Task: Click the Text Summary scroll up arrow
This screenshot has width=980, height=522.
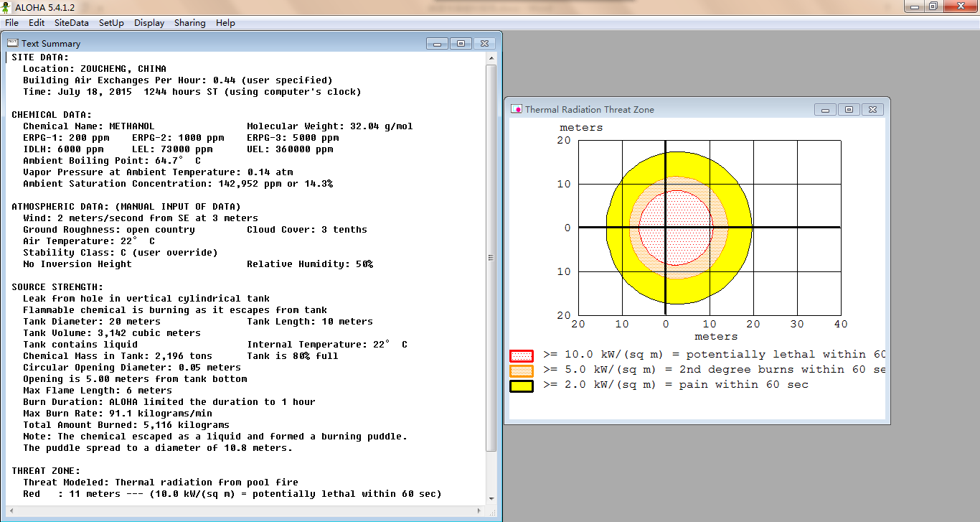Action: coord(491,58)
